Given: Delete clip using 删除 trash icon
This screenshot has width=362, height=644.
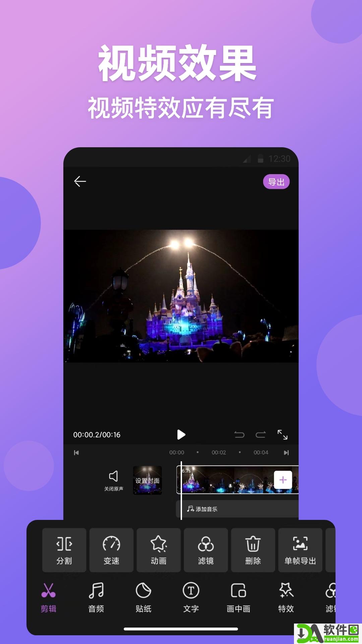Looking at the screenshot, I should point(253,550).
